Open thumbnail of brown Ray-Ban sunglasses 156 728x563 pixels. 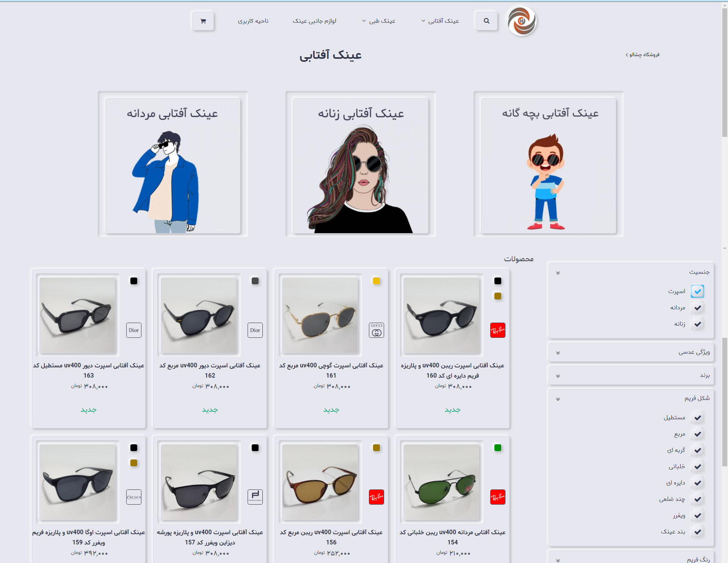pos(320,482)
